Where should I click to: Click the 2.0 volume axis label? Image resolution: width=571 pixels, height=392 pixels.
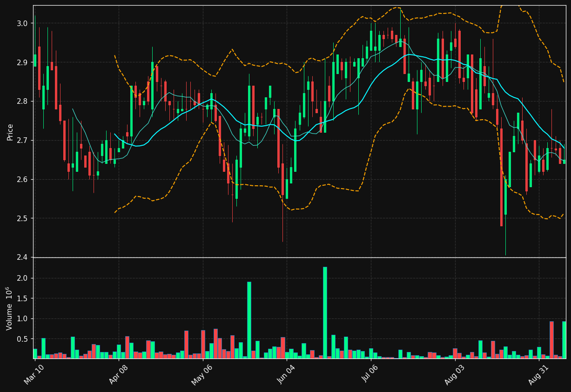tap(23, 278)
